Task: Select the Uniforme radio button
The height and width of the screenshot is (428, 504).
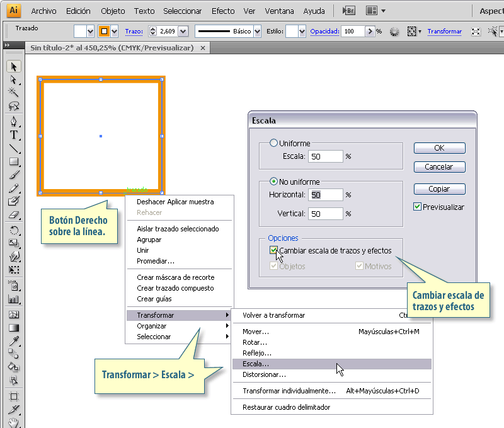Action: pyautogui.click(x=273, y=143)
